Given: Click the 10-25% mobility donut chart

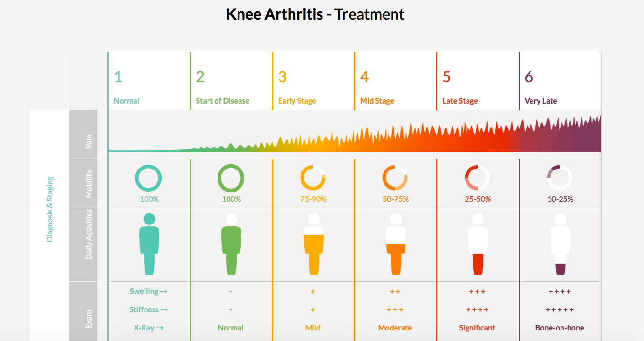Looking at the screenshot, I should [560, 178].
